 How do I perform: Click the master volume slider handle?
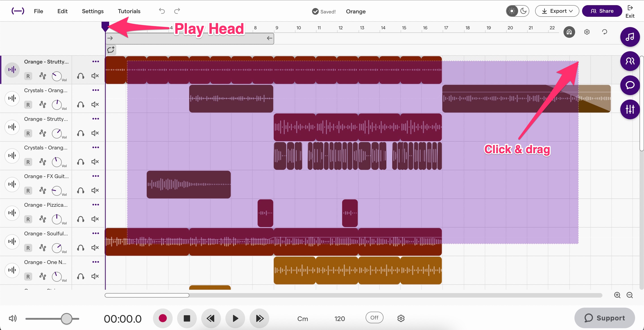click(x=66, y=319)
